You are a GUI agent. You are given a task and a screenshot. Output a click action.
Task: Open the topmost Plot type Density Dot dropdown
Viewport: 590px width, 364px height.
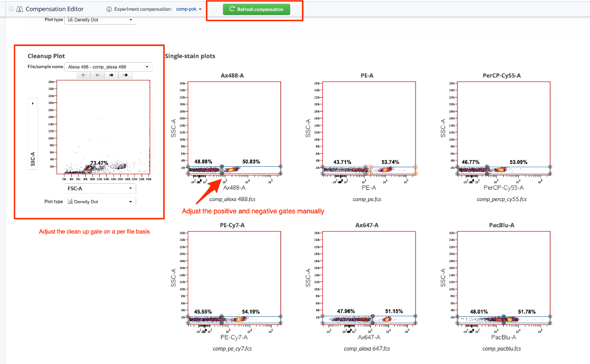(x=100, y=20)
